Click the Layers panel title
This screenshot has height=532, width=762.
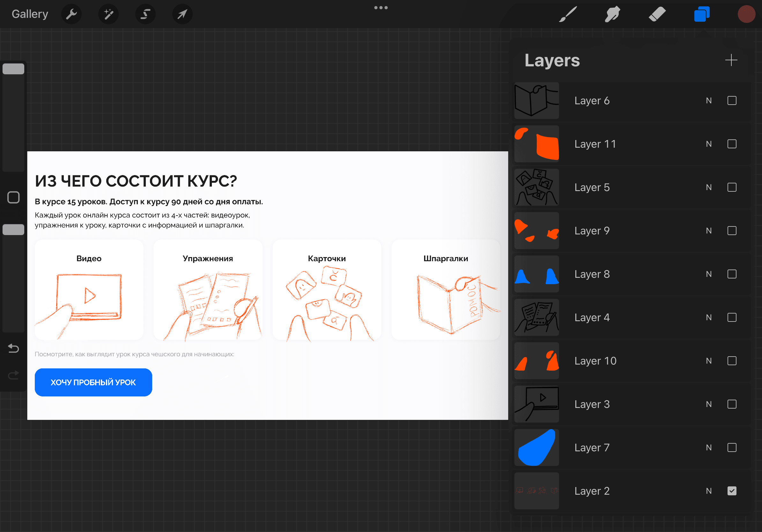552,60
